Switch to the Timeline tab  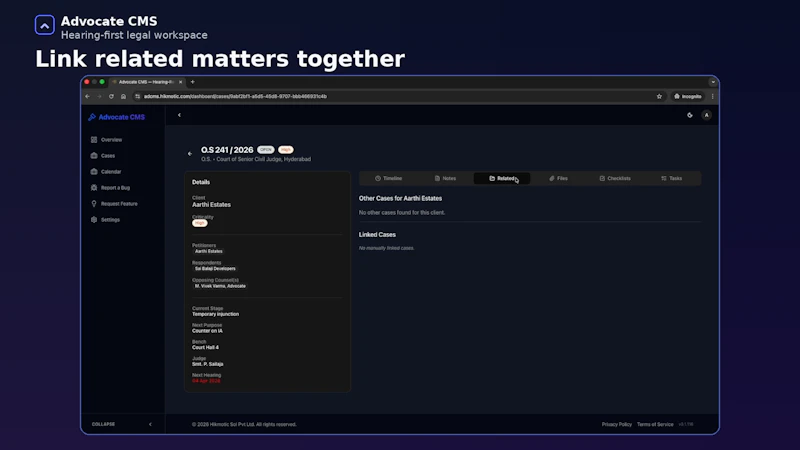pos(389,179)
